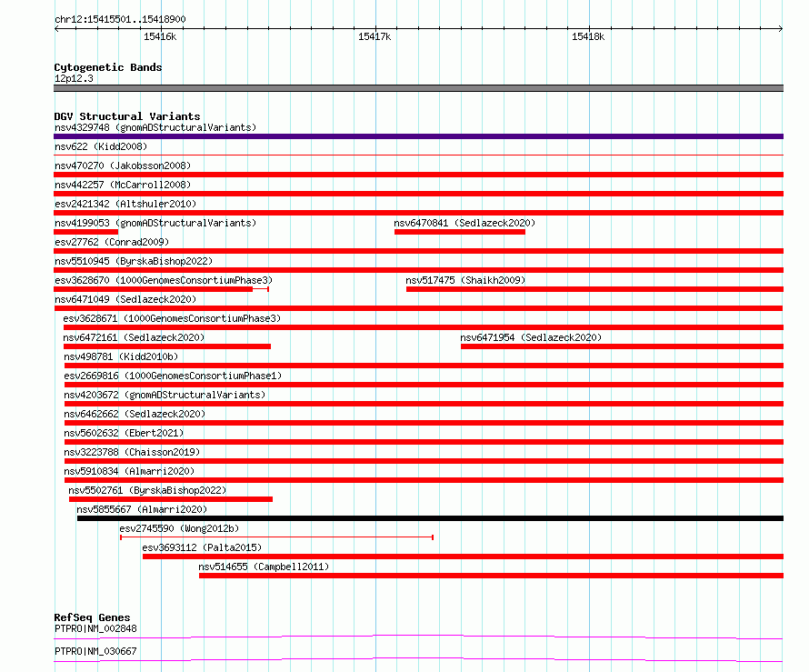The image size is (809, 672).
Task: Click the red bar under nsv6472161
Action: 167,346
